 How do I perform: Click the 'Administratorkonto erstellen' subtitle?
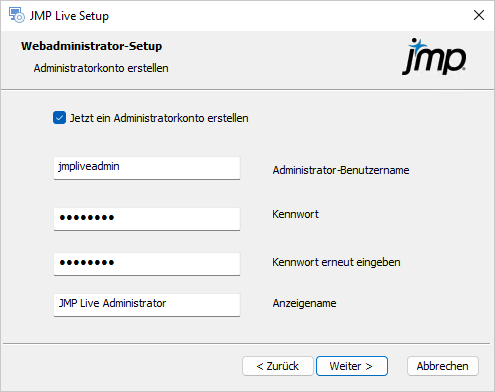(101, 68)
